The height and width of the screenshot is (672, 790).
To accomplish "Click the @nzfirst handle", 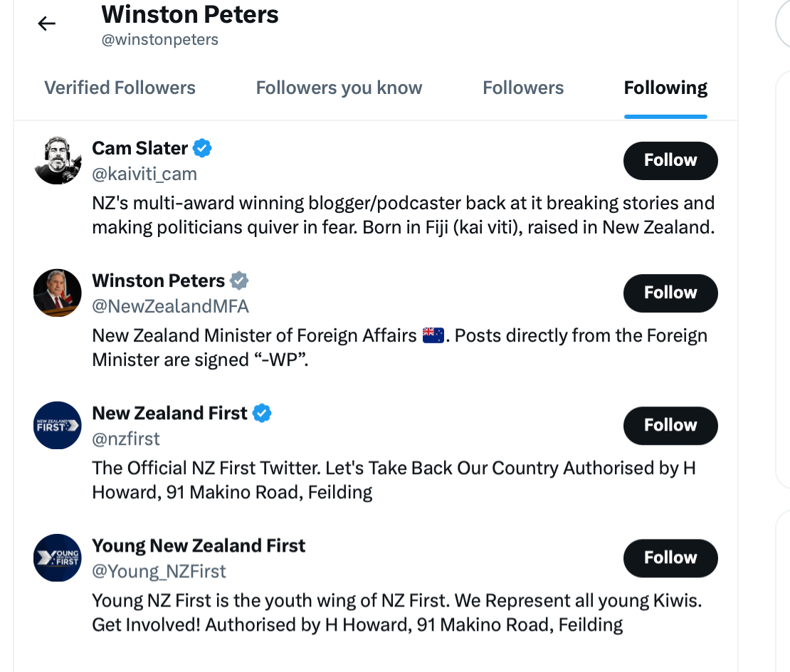I will pyautogui.click(x=126, y=439).
